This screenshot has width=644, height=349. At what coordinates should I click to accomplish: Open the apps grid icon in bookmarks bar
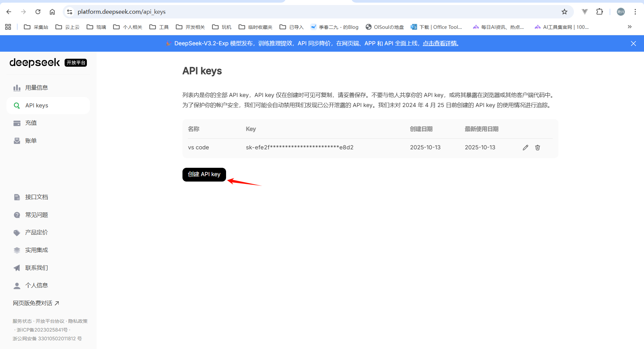8,27
